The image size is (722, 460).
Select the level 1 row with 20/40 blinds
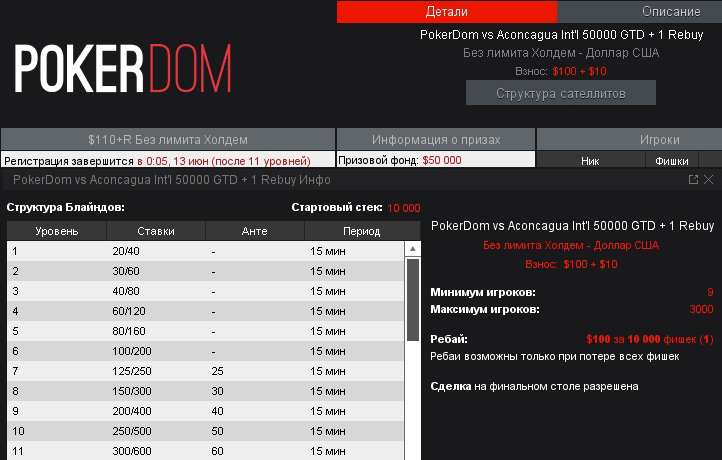[206, 251]
